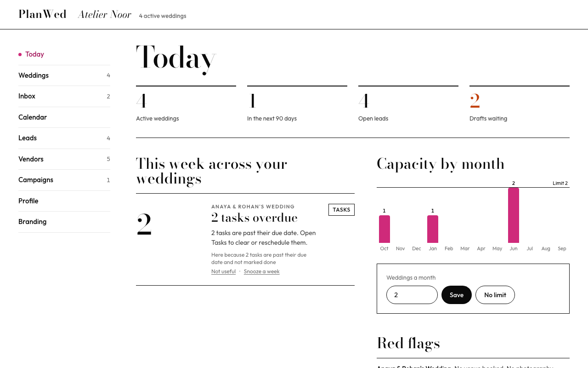The width and height of the screenshot is (588, 368).
Task: Click the Nov label on the chart axis
Action: pyautogui.click(x=401, y=248)
